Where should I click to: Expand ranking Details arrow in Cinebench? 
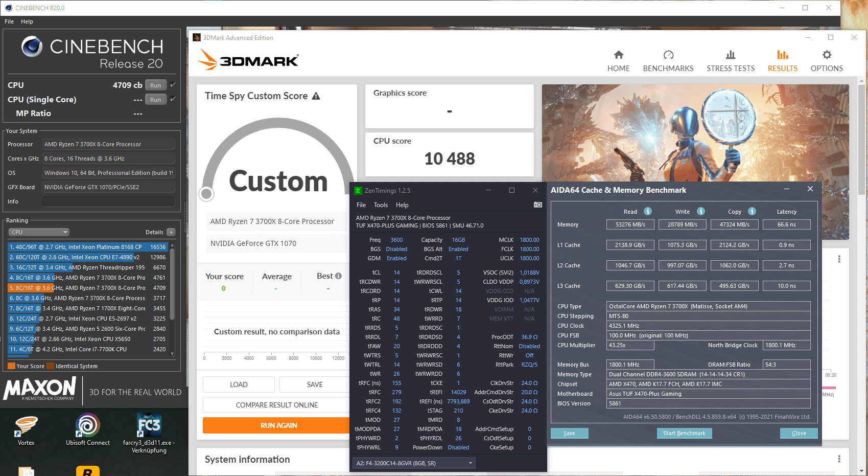pos(171,232)
